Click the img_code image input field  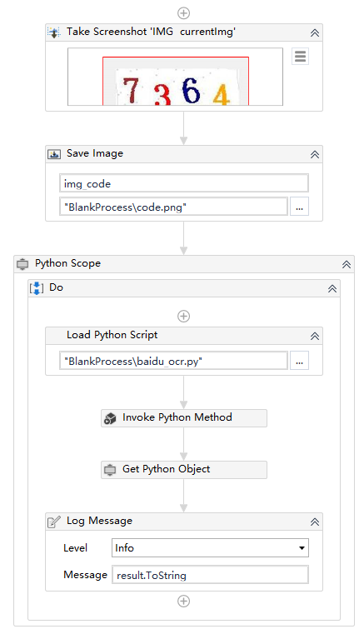coord(184,183)
